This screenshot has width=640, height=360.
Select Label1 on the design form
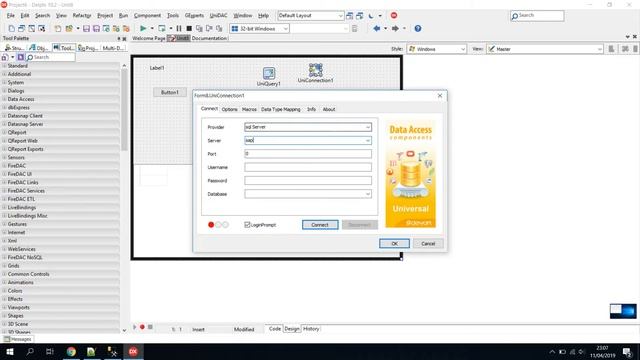(157, 68)
